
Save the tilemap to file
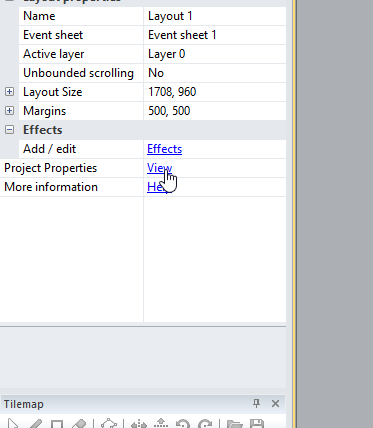pos(257,424)
